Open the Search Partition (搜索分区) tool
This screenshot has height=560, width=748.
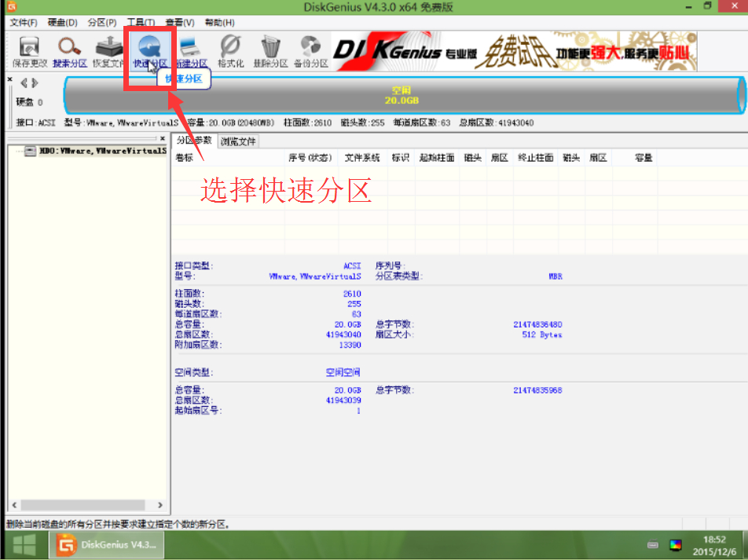pos(70,52)
